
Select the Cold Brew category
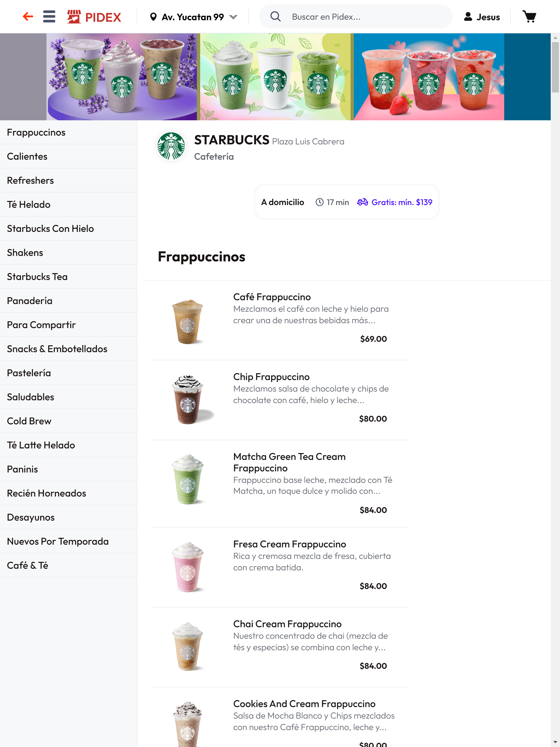point(69,421)
